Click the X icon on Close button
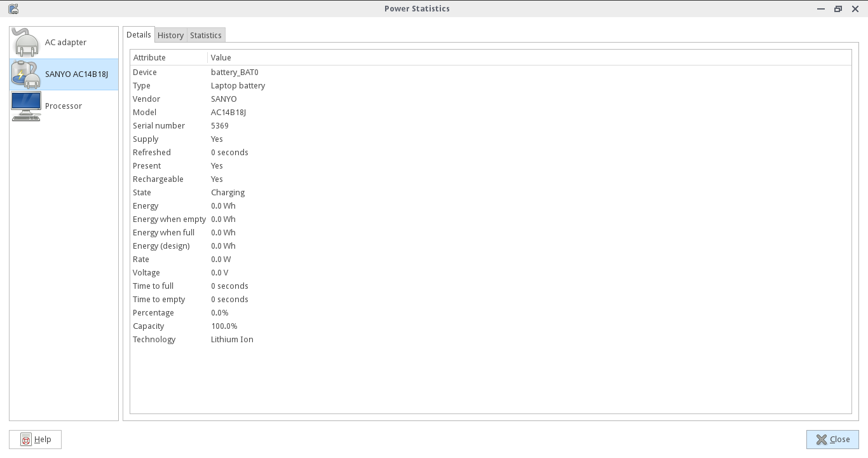 (x=822, y=440)
